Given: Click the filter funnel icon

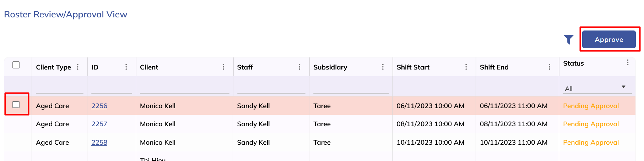Looking at the screenshot, I should tap(569, 39).
